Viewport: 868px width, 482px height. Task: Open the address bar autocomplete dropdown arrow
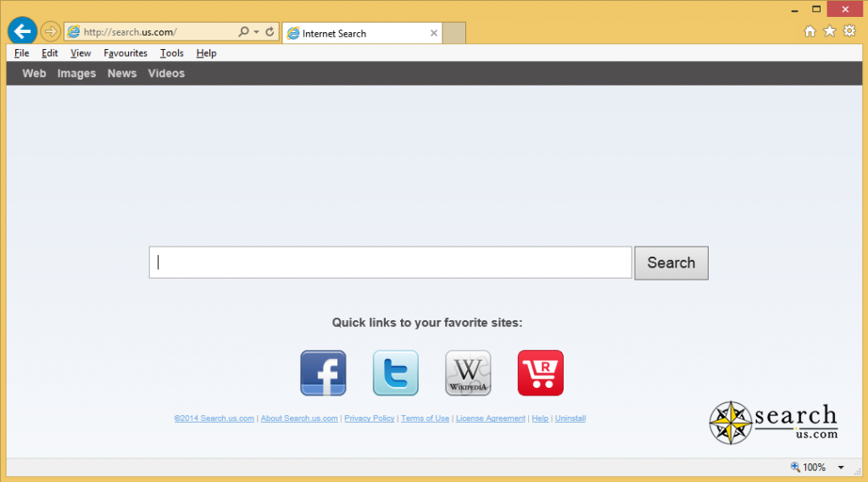[256, 31]
